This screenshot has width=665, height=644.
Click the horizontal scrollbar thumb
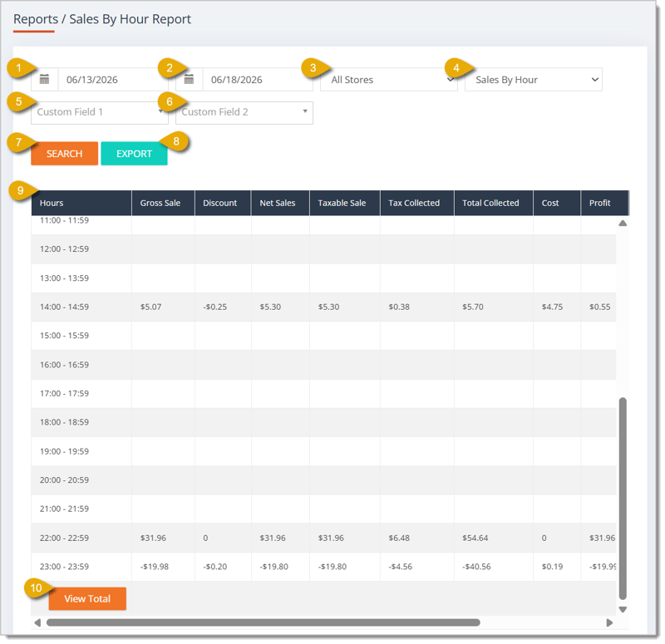[263, 622]
